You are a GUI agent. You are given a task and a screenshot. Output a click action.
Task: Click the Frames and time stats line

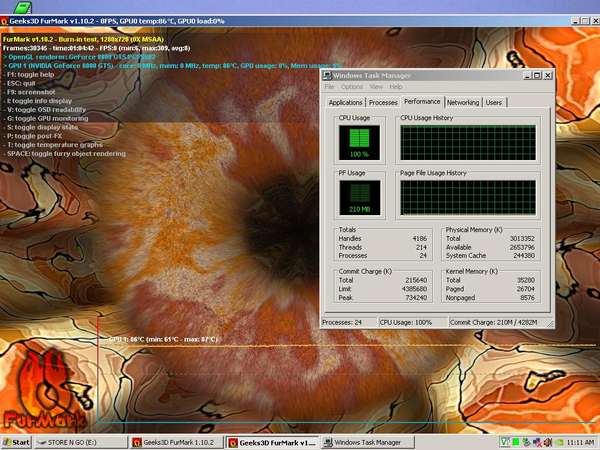96,48
